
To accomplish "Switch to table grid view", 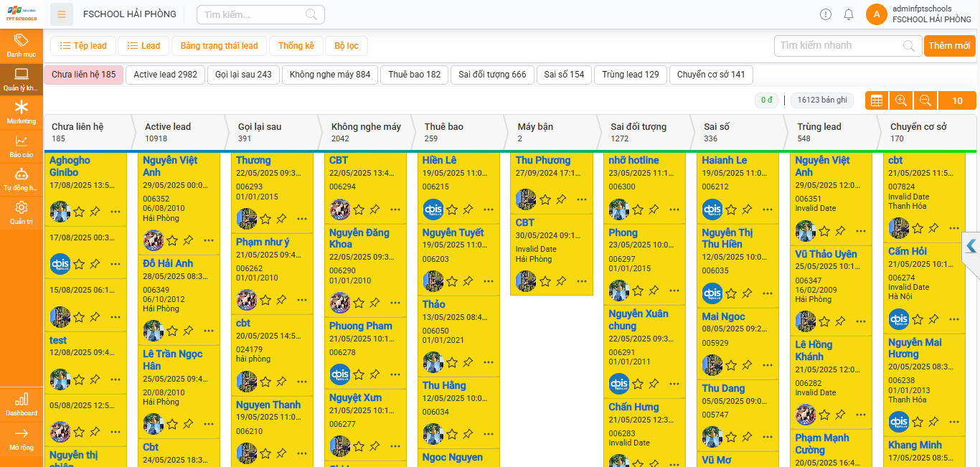I will (876, 101).
